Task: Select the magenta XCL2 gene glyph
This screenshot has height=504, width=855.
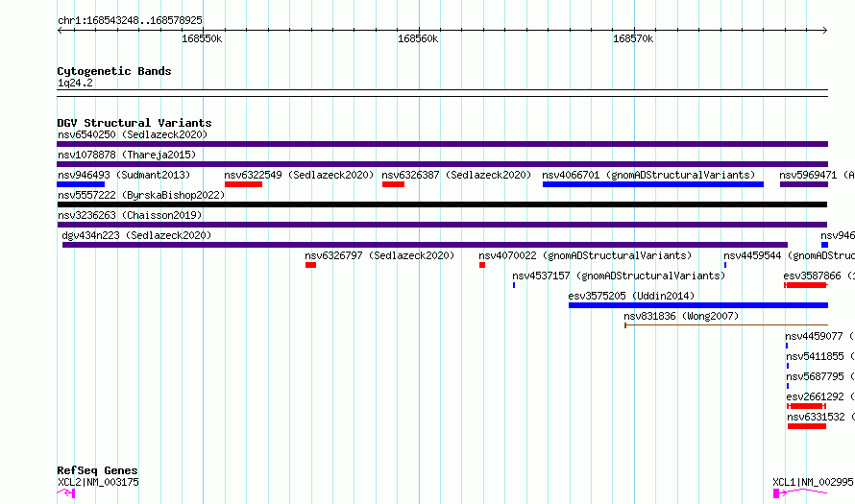Action: click(66, 493)
